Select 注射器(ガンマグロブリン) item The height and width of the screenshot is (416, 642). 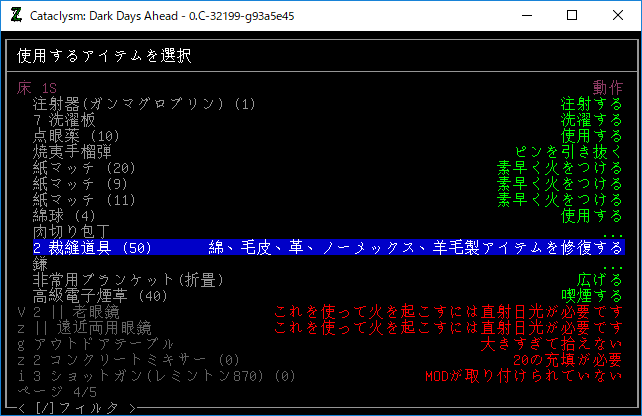pyautogui.click(x=144, y=103)
